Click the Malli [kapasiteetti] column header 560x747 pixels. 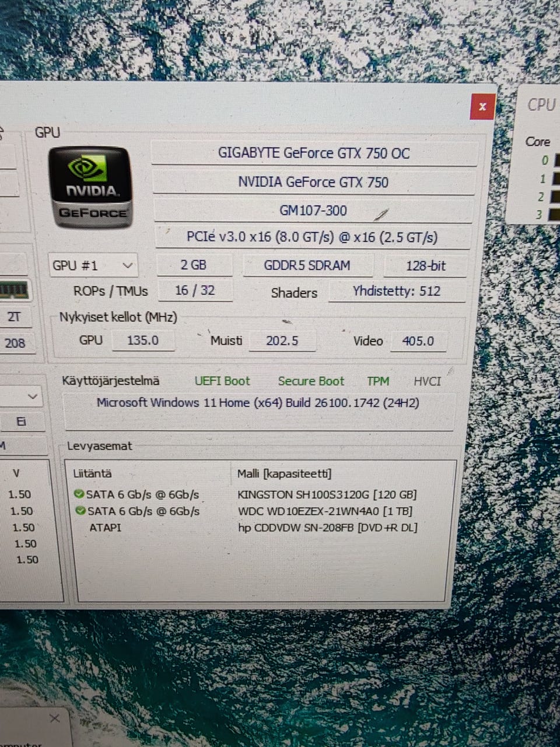(x=284, y=473)
